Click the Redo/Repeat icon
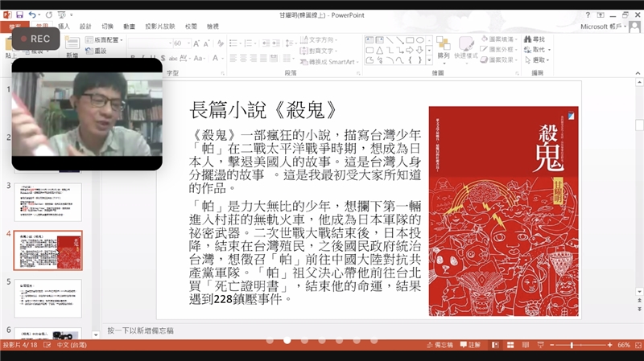The width and height of the screenshot is (644, 361). pyautogui.click(x=49, y=14)
